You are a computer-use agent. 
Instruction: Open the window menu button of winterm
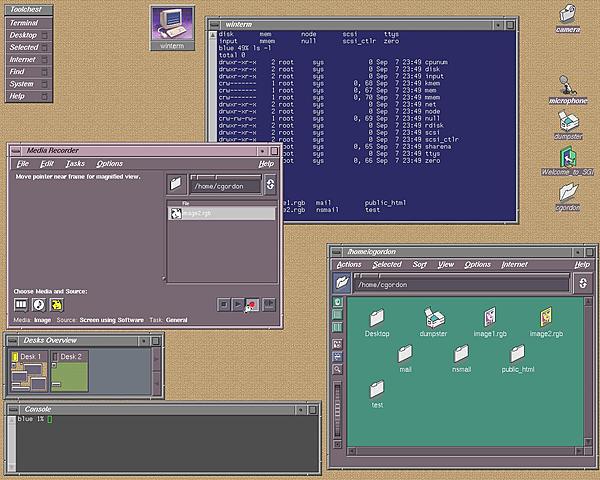(215, 25)
